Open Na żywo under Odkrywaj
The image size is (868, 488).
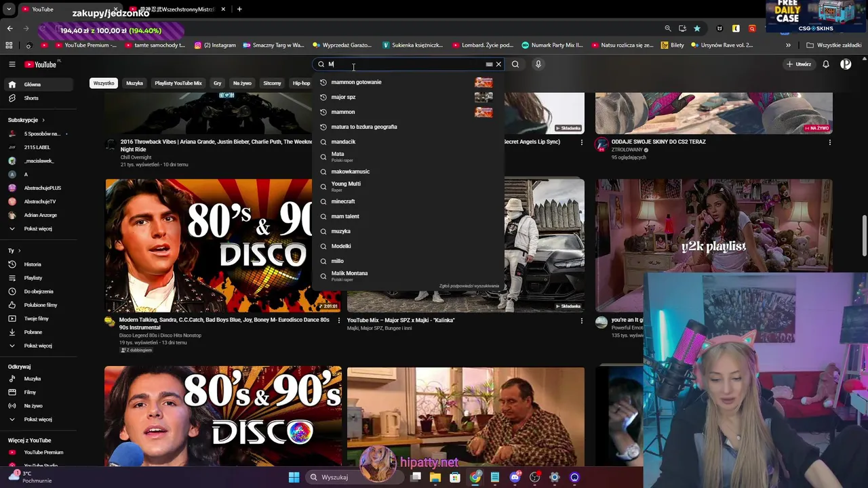(39, 406)
